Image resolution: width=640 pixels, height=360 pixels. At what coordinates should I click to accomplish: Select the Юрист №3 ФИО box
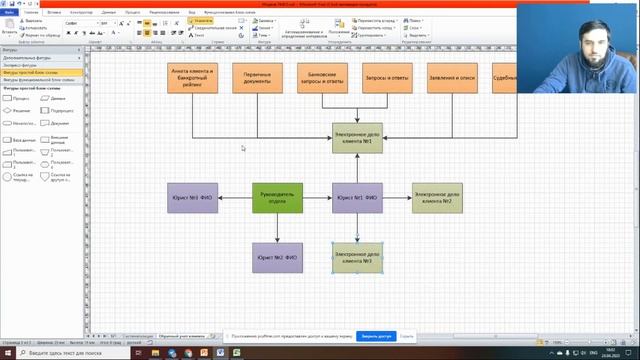click(x=193, y=198)
